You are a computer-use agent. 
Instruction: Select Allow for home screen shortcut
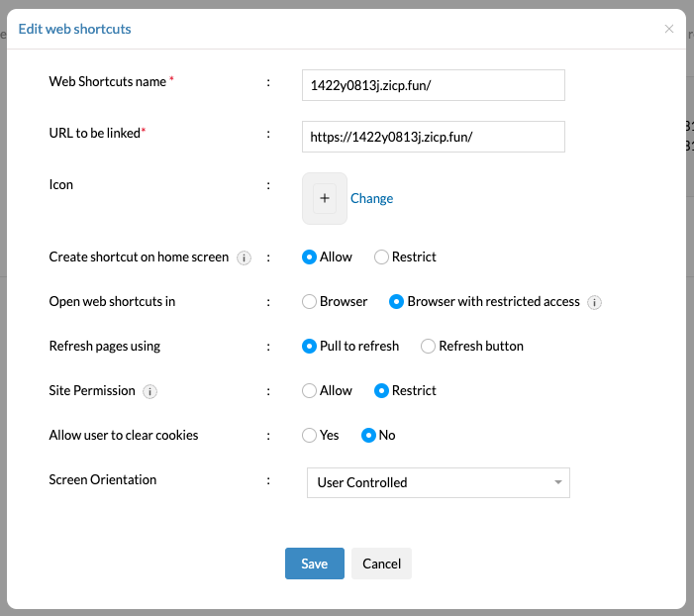click(x=310, y=257)
